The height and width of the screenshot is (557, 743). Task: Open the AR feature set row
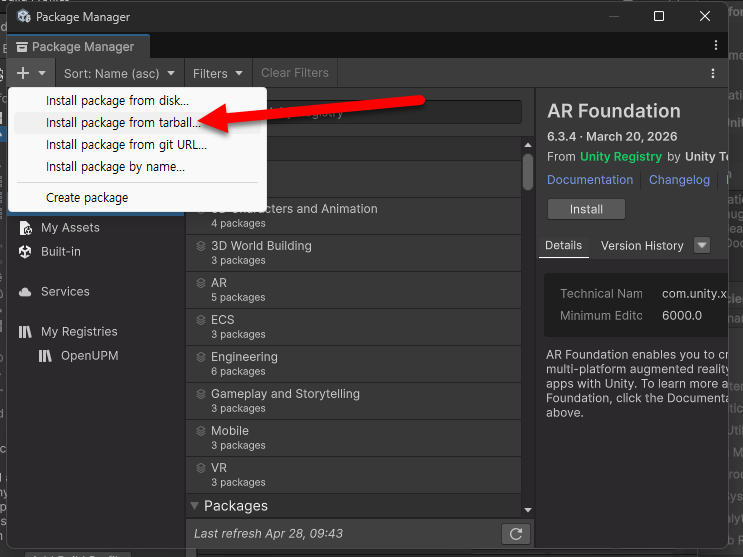pos(353,290)
